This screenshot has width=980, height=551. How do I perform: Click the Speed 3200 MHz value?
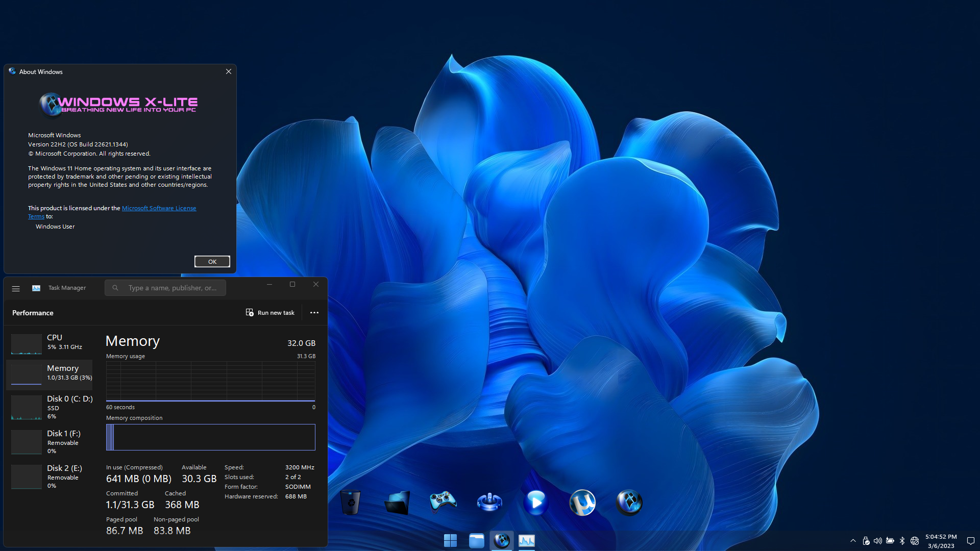[x=300, y=467]
